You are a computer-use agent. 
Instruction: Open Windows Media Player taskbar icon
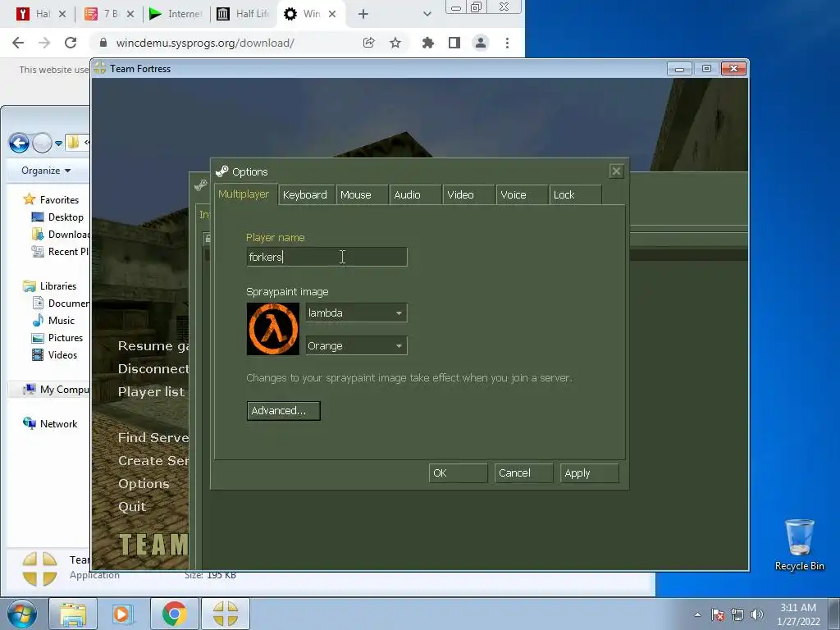pos(122,614)
